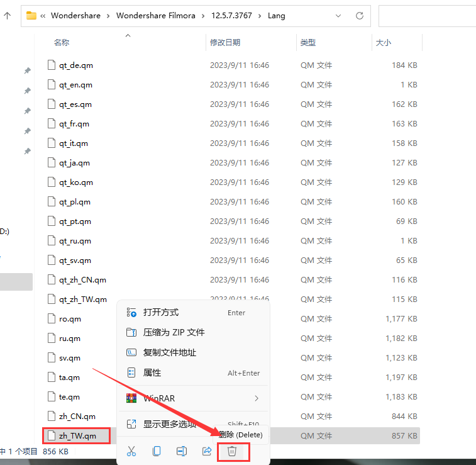The width and height of the screenshot is (476, 465).
Task: Select the file ta.qm
Action: click(70, 378)
